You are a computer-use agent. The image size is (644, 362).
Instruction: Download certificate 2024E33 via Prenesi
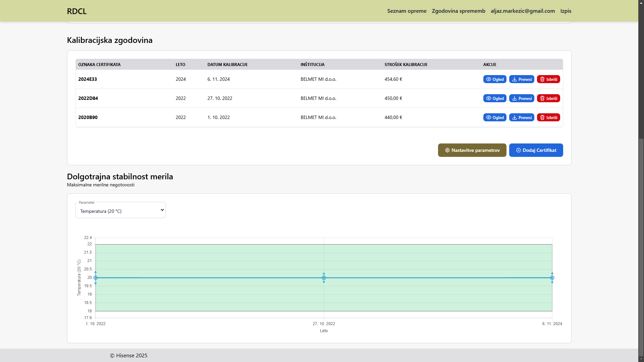[522, 79]
